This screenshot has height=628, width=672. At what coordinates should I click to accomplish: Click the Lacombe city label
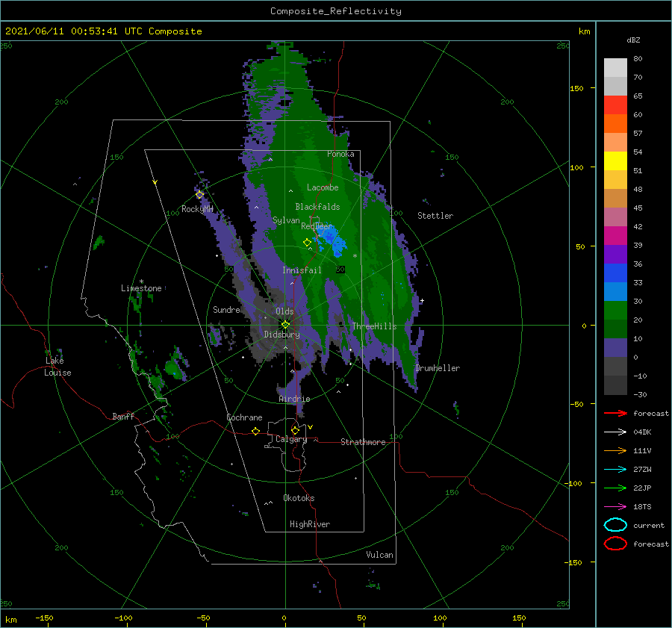coord(323,187)
